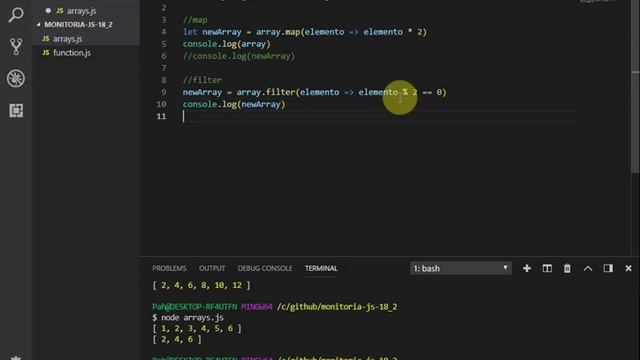Click line number 9 in gutter

coord(164,92)
